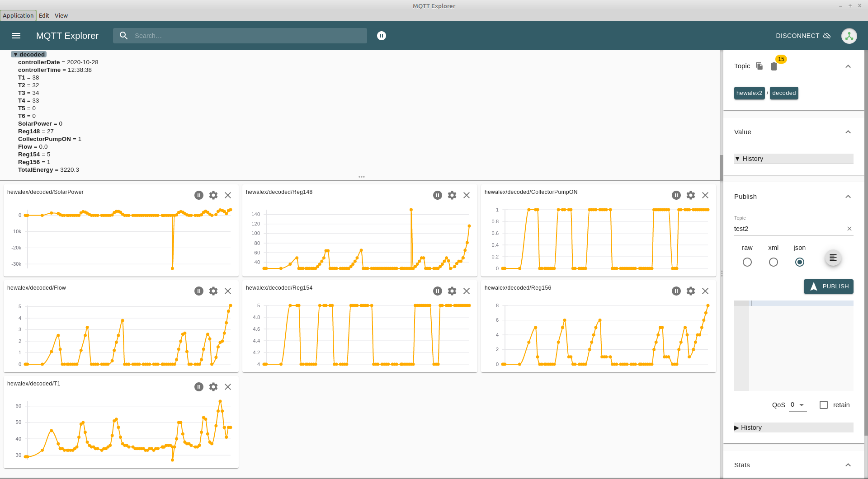Open the Application menu
Viewport: 868px width, 479px height.
pos(18,15)
